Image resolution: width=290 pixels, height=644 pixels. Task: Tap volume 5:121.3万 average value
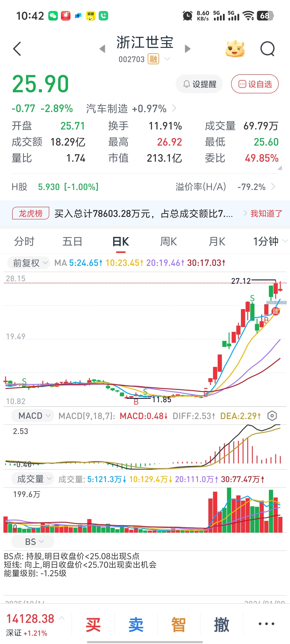coord(107,479)
